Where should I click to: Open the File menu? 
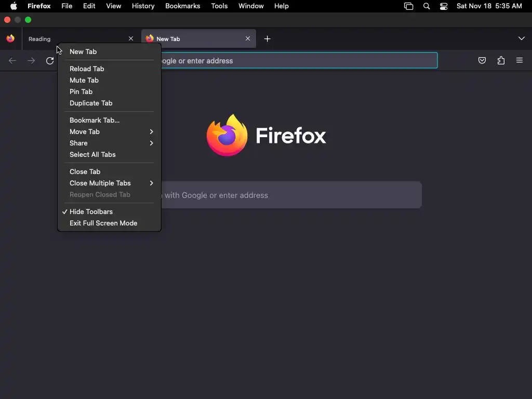[x=67, y=6]
